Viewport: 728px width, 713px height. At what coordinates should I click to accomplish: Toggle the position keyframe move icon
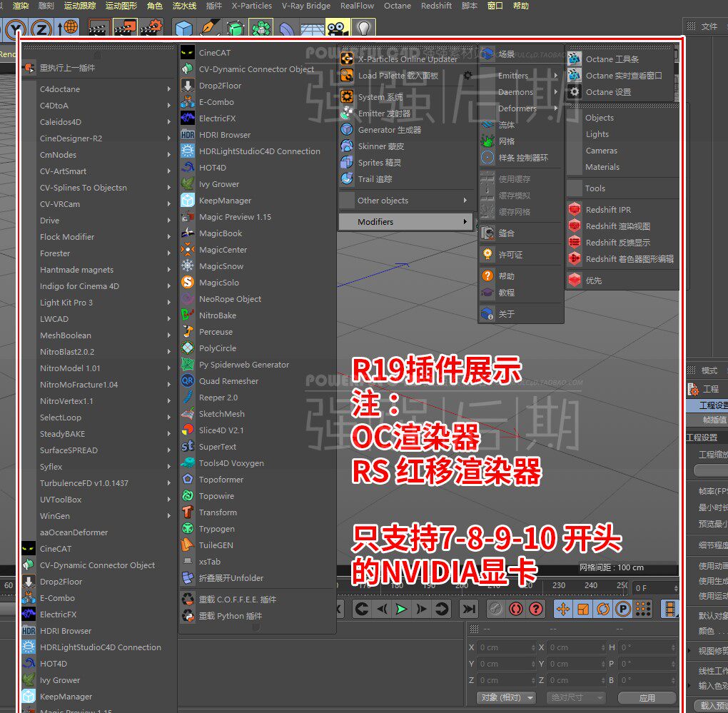[563, 609]
